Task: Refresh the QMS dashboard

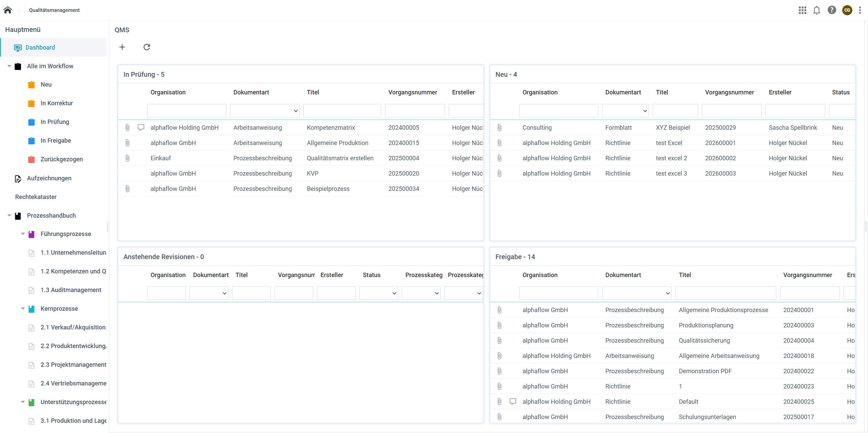Action: pos(147,47)
